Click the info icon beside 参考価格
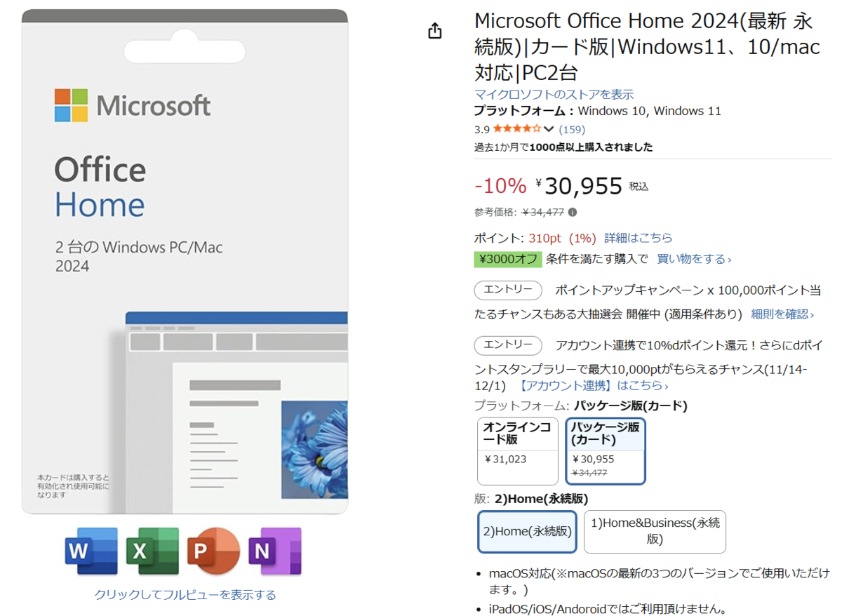842x616 pixels. [x=573, y=212]
